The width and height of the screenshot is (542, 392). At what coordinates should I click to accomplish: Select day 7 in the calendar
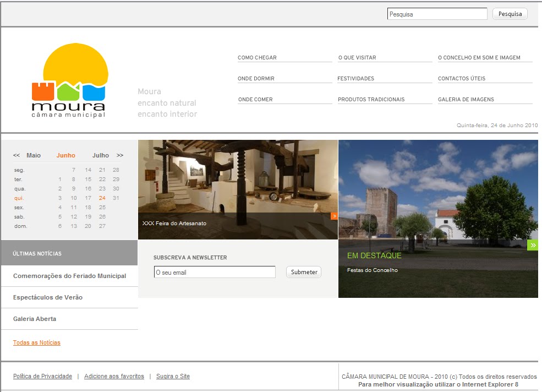click(74, 170)
